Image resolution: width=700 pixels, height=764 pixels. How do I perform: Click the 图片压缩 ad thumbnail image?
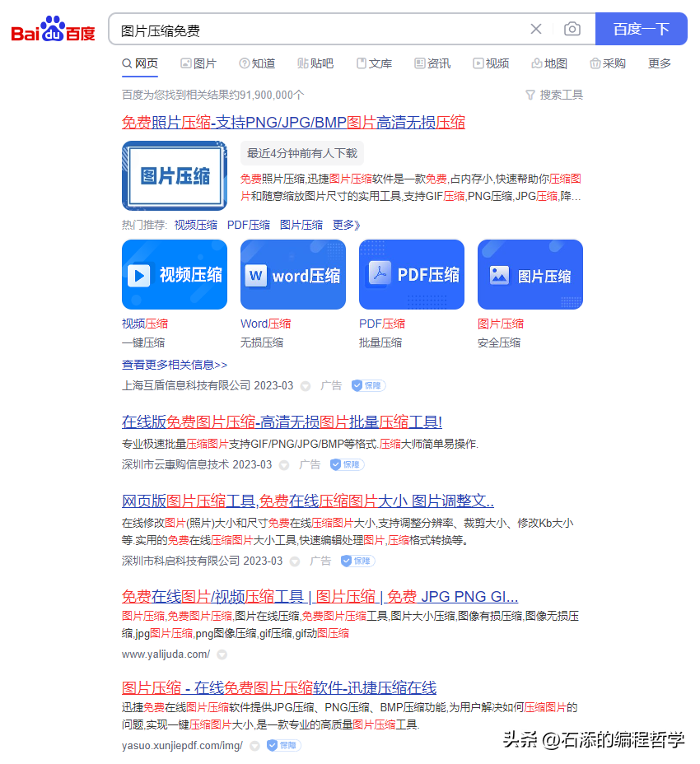tap(175, 176)
